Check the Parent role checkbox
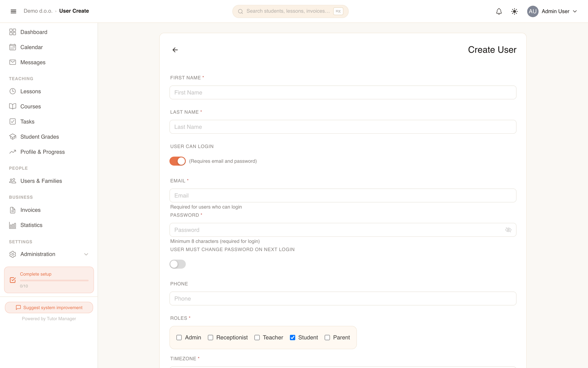The image size is (588, 368). (327, 337)
